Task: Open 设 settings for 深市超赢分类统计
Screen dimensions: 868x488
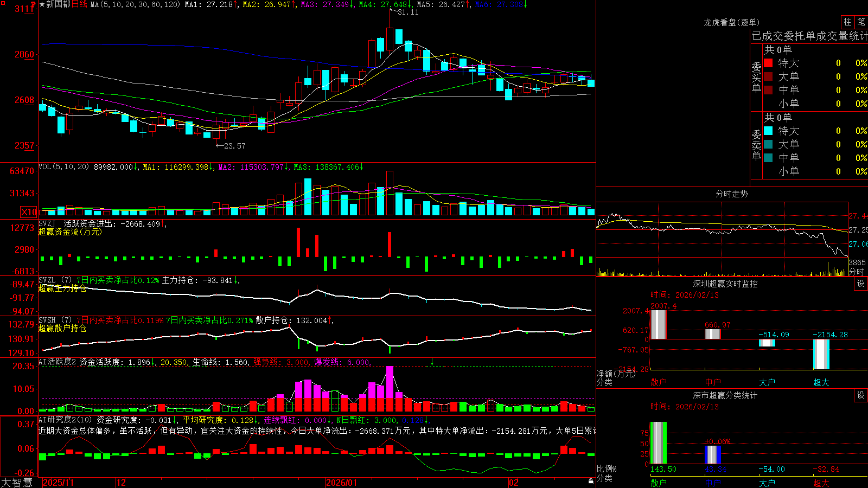Action: (861, 395)
